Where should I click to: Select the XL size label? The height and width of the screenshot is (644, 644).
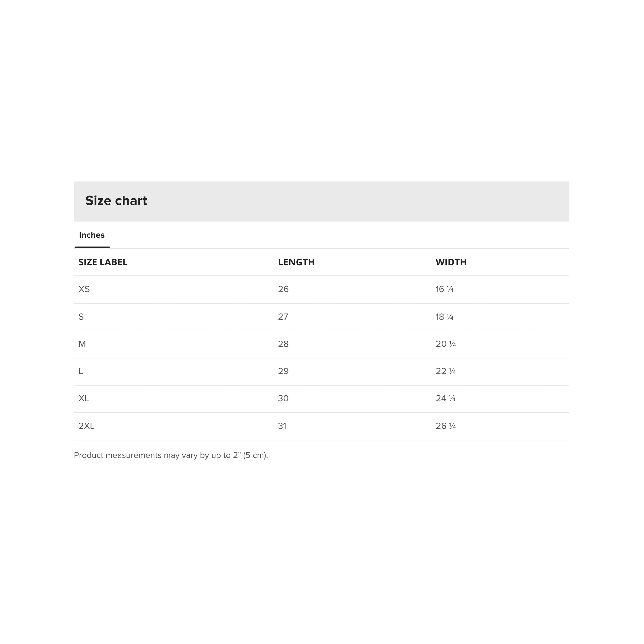(x=84, y=398)
